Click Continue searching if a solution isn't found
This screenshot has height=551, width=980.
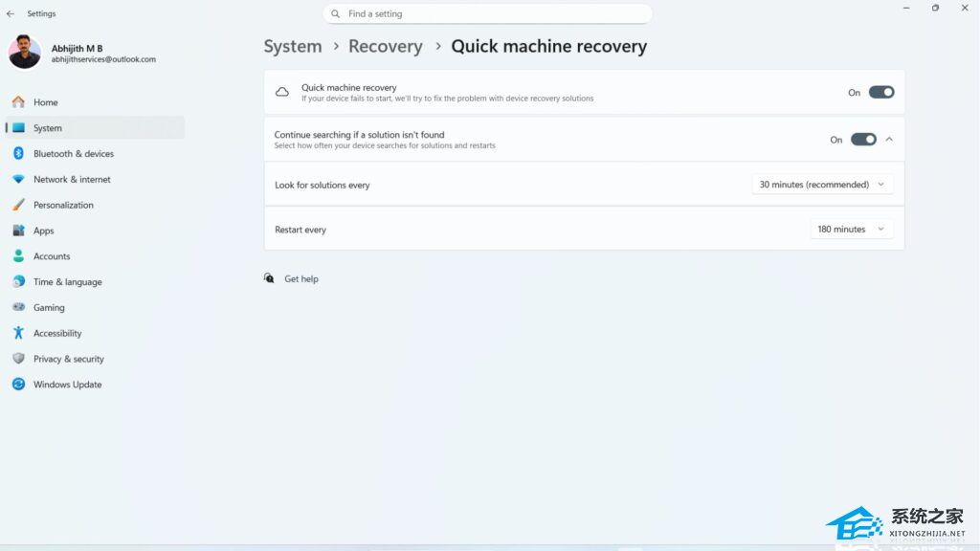(x=360, y=134)
